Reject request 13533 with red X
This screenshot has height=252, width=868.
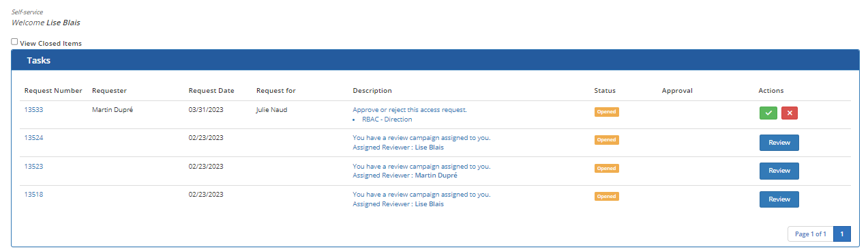click(790, 113)
